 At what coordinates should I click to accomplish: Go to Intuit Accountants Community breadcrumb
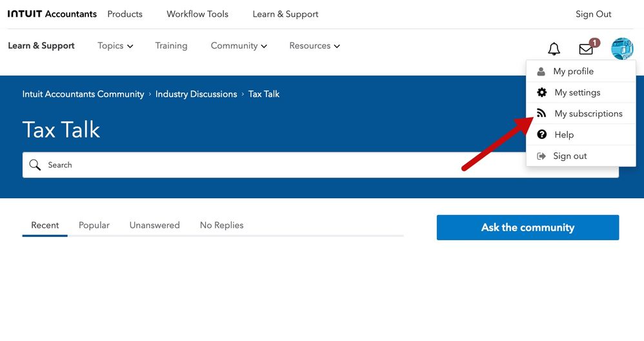point(83,94)
